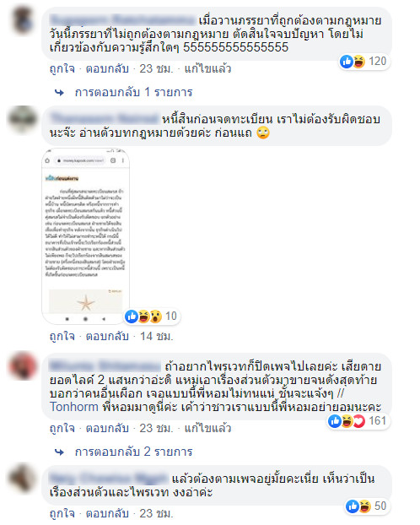Click the second commenter's avatar
The width and height of the screenshot is (420, 525).
(x=23, y=118)
